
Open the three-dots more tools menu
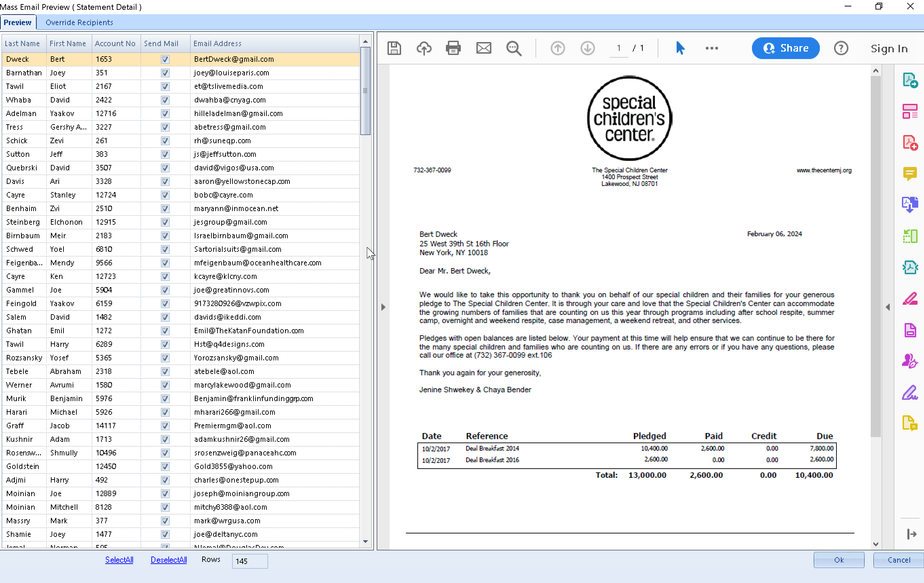pyautogui.click(x=712, y=49)
